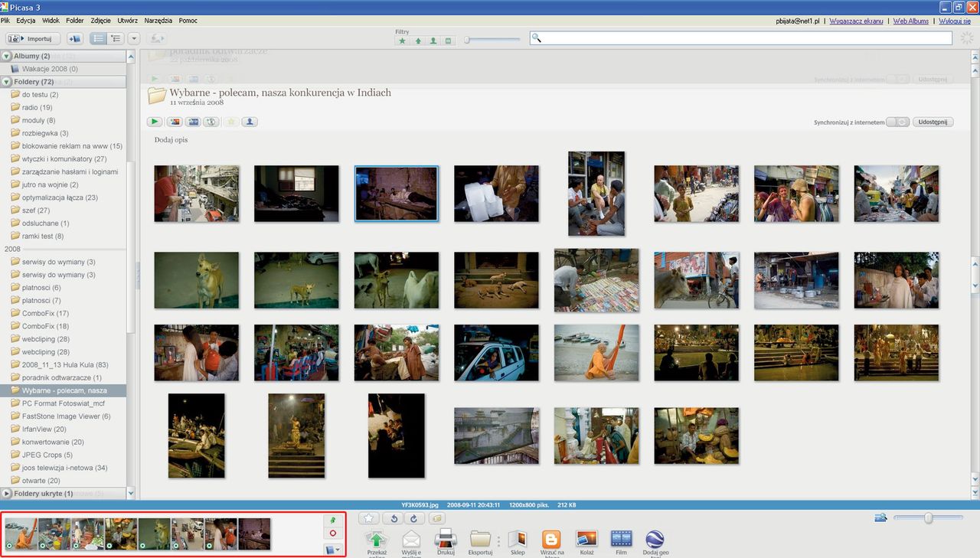Filter to show only starred photos

[402, 41]
